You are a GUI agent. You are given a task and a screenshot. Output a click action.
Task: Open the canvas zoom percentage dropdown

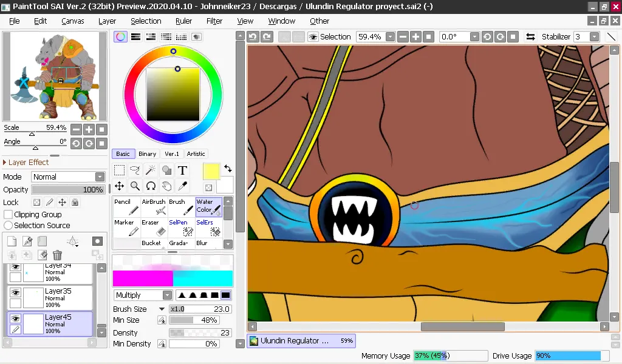pyautogui.click(x=391, y=37)
